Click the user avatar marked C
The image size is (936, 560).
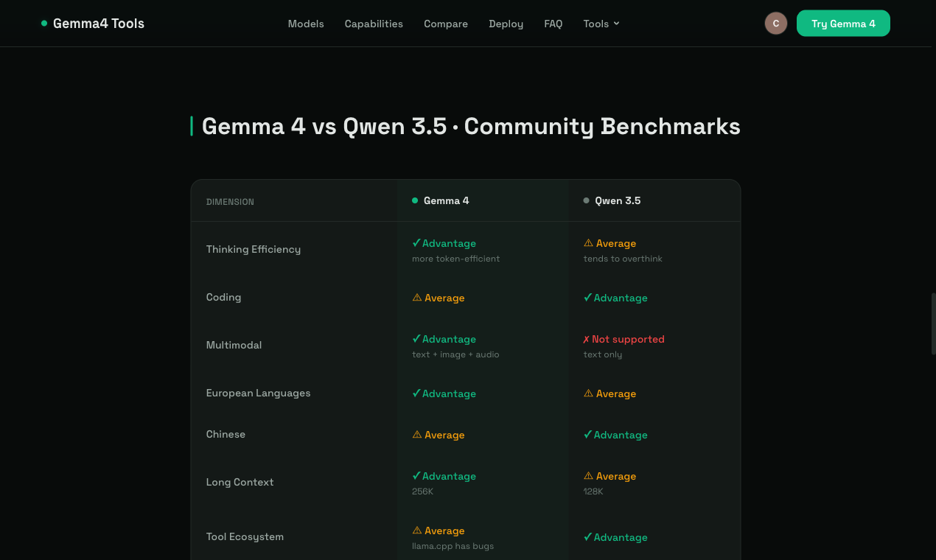(x=776, y=23)
